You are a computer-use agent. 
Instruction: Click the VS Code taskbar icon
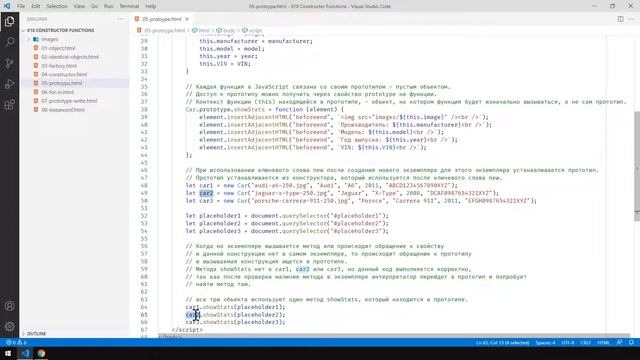[25, 353]
